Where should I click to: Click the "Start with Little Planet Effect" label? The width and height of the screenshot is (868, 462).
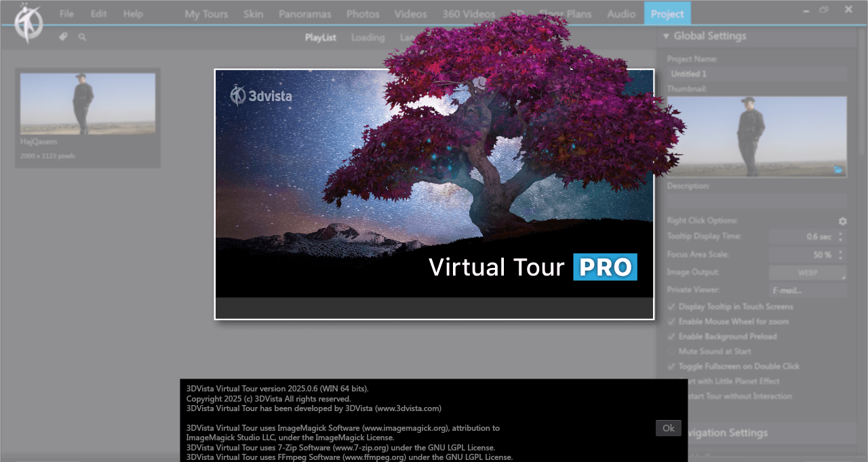click(x=734, y=381)
